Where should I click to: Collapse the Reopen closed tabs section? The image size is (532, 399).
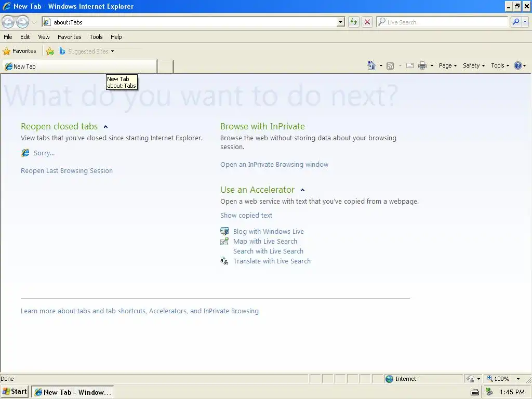[x=105, y=127]
